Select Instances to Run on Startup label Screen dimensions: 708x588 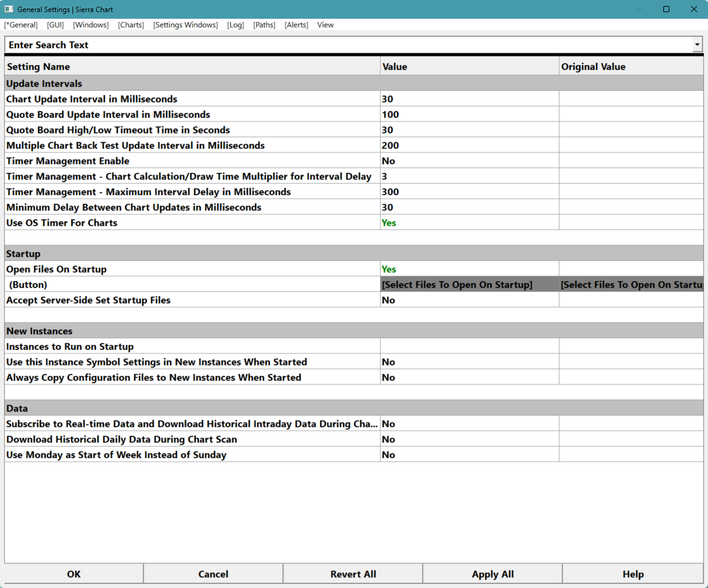pyautogui.click(x=70, y=346)
